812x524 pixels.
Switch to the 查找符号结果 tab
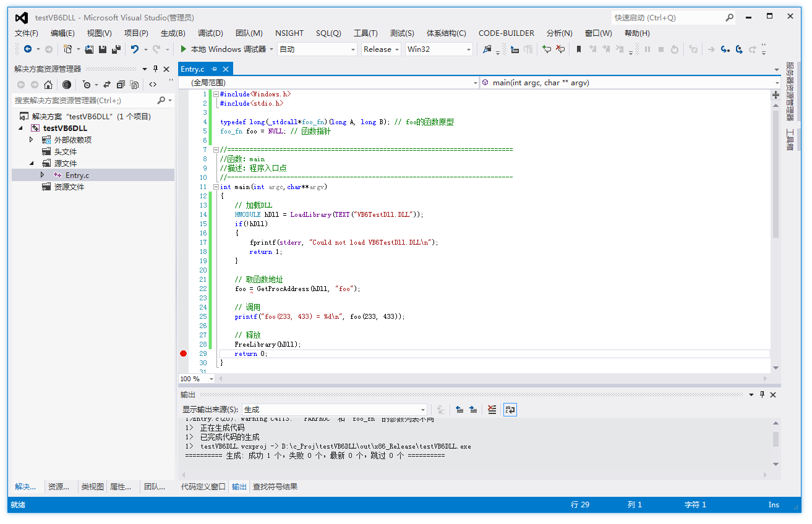[x=275, y=487]
